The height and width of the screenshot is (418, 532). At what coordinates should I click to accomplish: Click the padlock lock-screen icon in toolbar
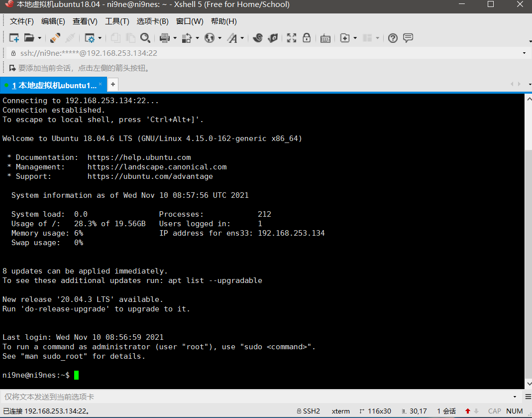(x=307, y=38)
